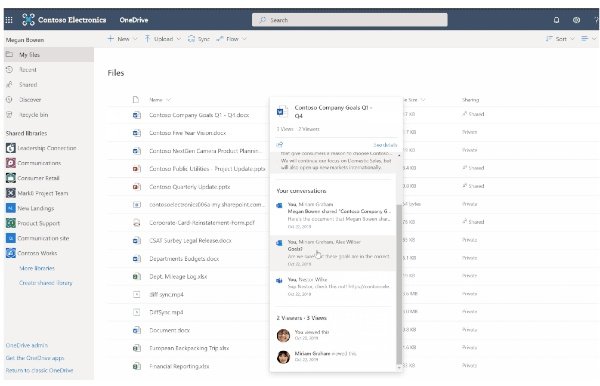
Task: Click More libraries link
Action: [37, 268]
